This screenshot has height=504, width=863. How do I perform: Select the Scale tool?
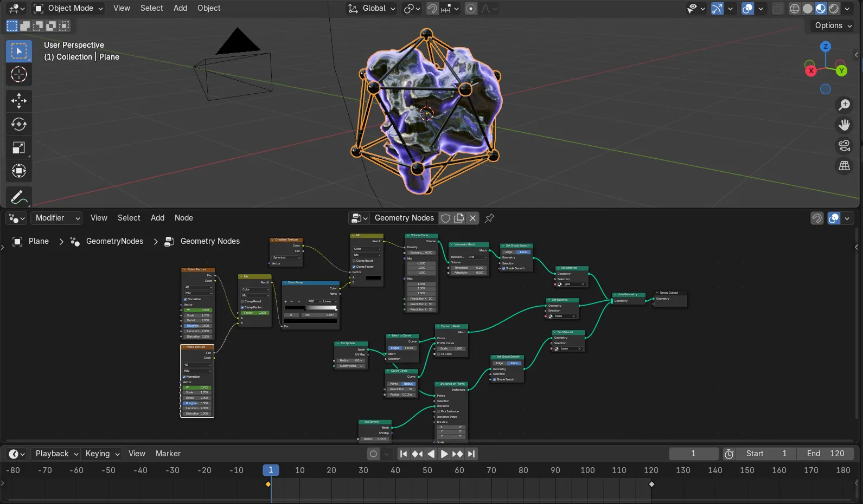tap(18, 147)
